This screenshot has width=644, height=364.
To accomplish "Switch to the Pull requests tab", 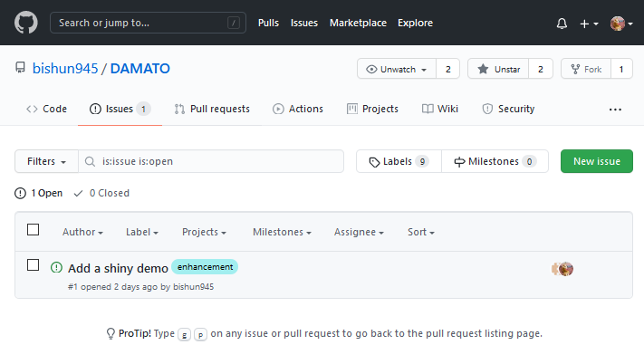I will tap(212, 109).
